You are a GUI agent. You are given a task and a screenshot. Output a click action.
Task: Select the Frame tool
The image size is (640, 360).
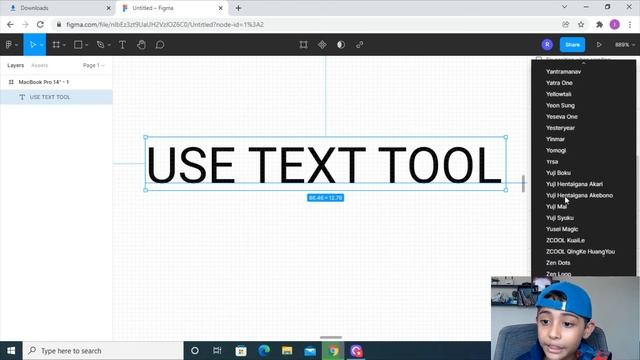coord(56,44)
